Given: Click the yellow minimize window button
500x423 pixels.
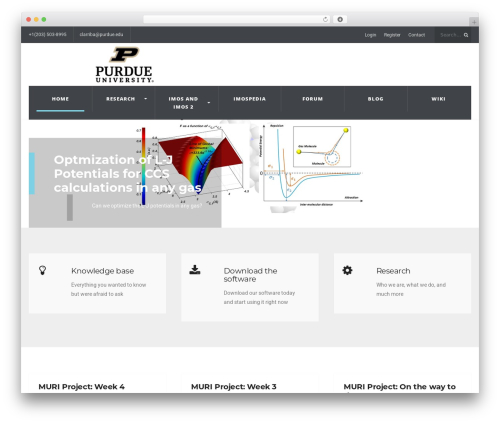Looking at the screenshot, I should [x=36, y=19].
